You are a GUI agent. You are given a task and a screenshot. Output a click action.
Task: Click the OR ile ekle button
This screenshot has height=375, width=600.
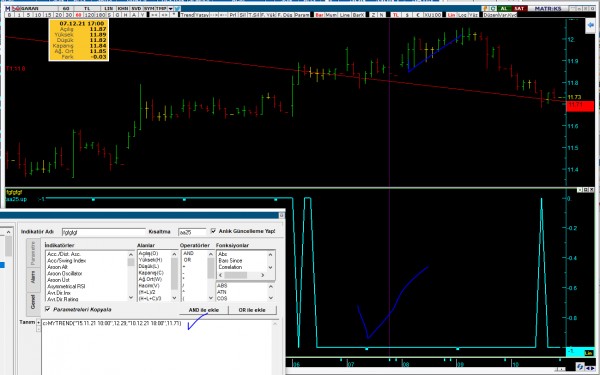click(253, 310)
